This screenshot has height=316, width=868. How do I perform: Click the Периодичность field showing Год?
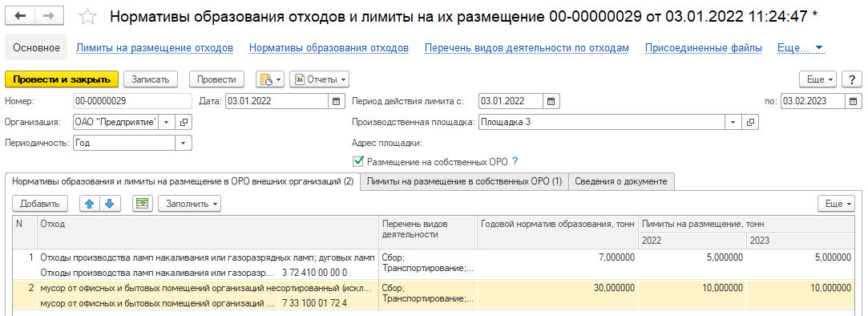coord(124,143)
